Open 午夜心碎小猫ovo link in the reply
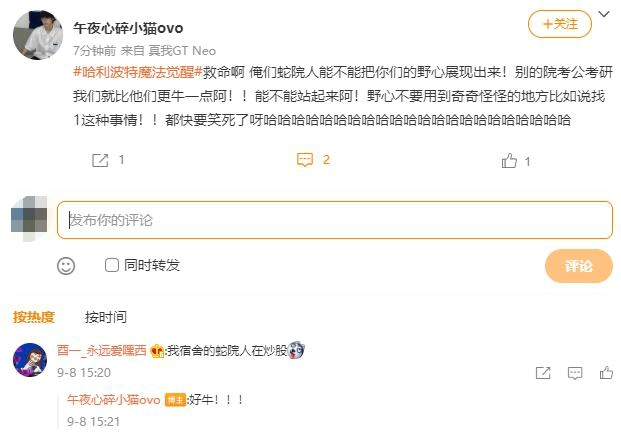This screenshot has height=440, width=621. (x=114, y=399)
